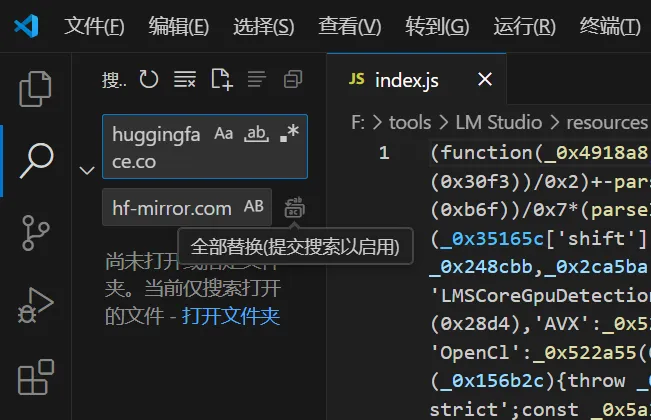Screen dimensions: 651x420
Task: Open the 文件(F) menu
Action: pos(94,27)
